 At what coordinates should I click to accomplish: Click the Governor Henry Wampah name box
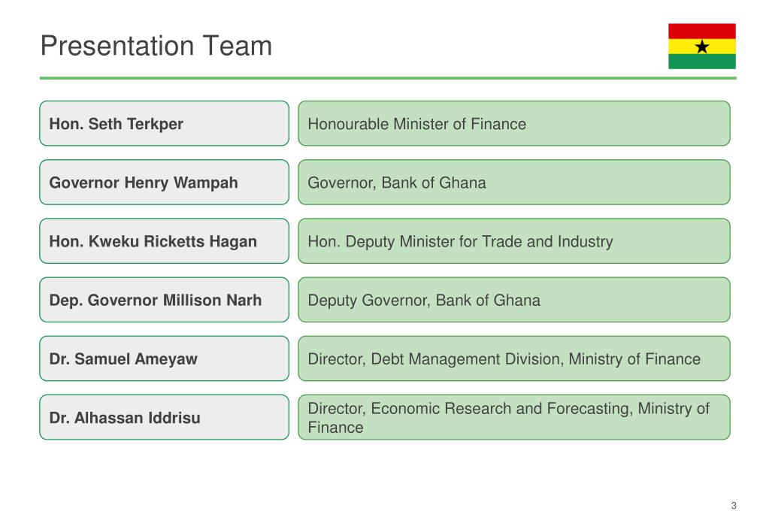[165, 183]
